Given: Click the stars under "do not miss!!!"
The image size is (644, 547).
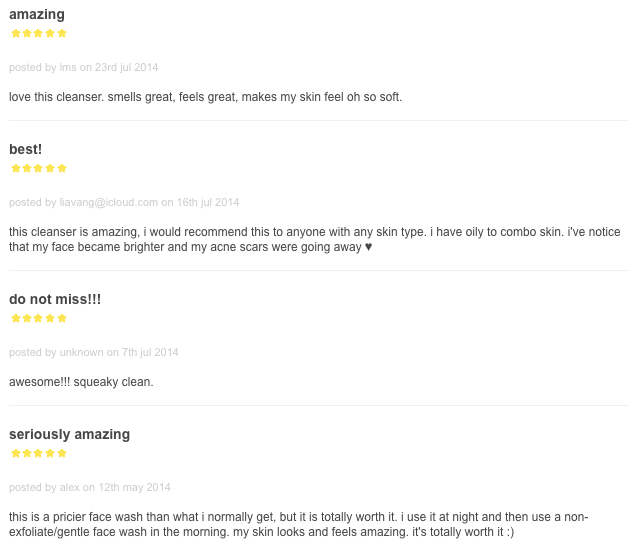Looking at the screenshot, I should (x=39, y=318).
